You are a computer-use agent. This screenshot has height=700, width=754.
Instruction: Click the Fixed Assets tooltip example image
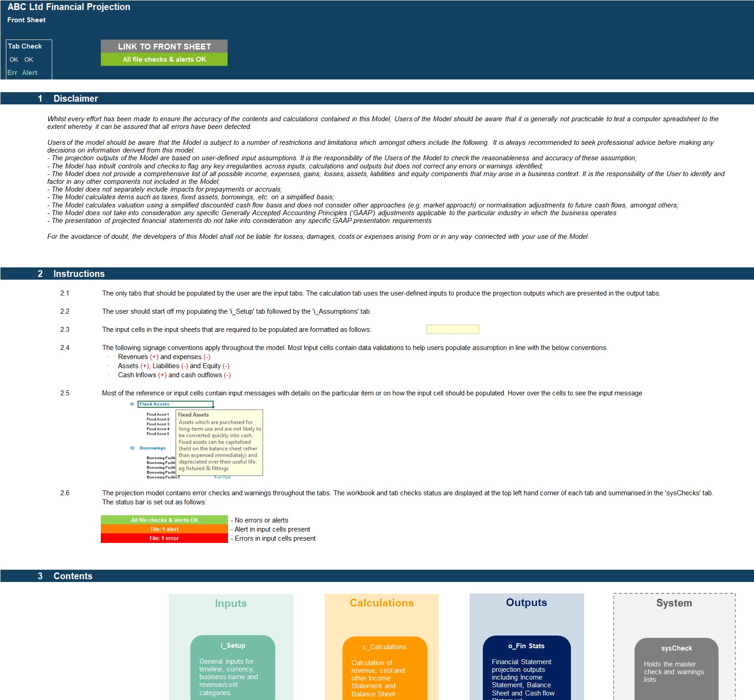196,439
